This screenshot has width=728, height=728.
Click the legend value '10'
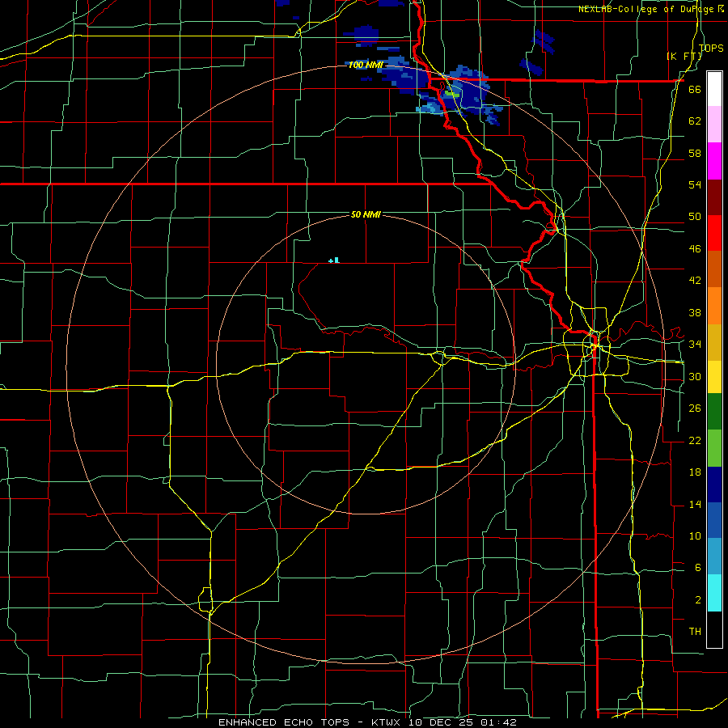point(695,536)
